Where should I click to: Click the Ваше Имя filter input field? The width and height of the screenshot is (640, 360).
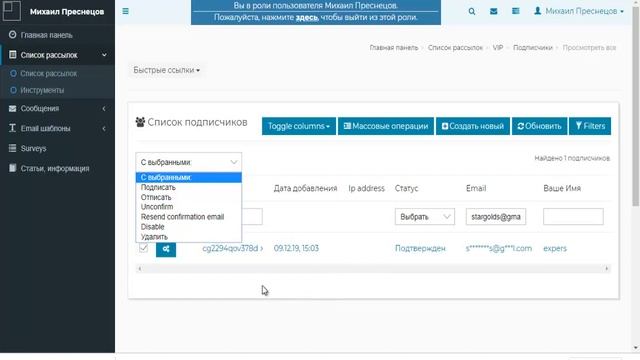573,217
